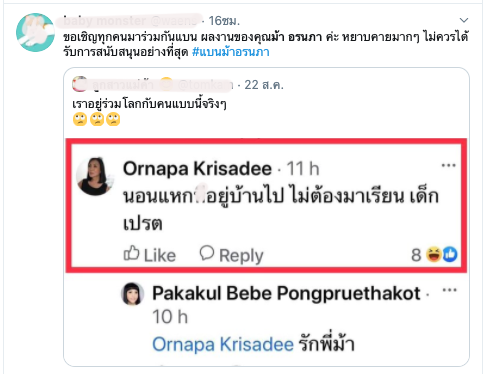The height and width of the screenshot is (374, 484).
Task: Open hashtag #แบนม้าอรนภา link
Action: [x=231, y=52]
